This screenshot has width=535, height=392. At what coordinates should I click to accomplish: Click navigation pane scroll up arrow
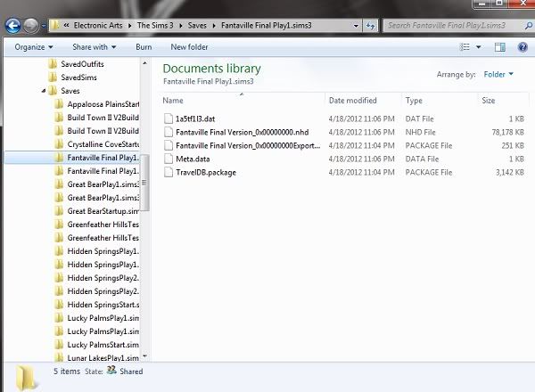click(x=145, y=63)
